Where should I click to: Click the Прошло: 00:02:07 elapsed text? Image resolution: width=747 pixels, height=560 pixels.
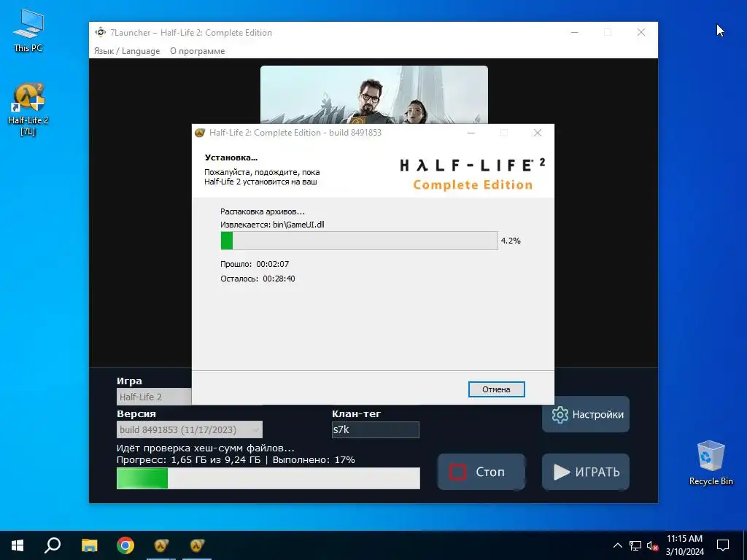pyautogui.click(x=255, y=264)
